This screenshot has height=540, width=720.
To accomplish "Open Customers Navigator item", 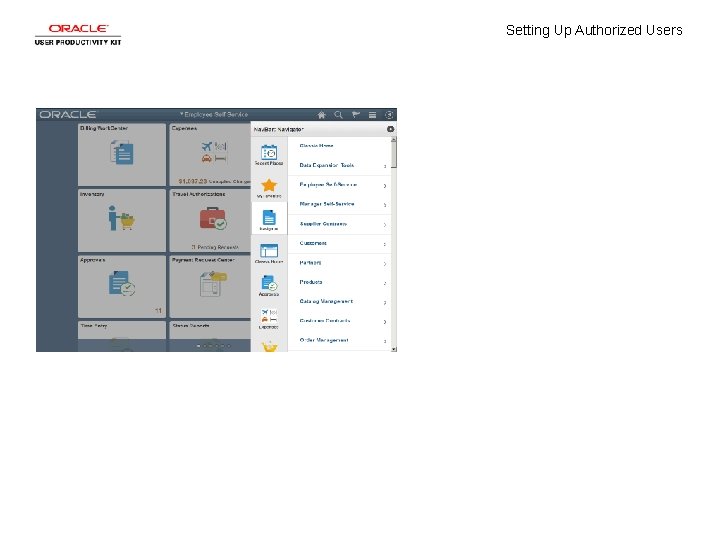I will pos(339,244).
